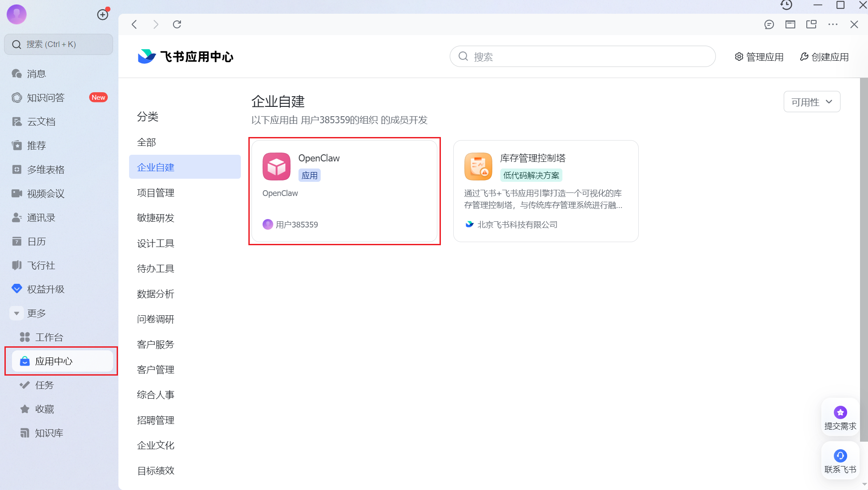Select the 项目管理 category
The image size is (868, 490).
[155, 192]
